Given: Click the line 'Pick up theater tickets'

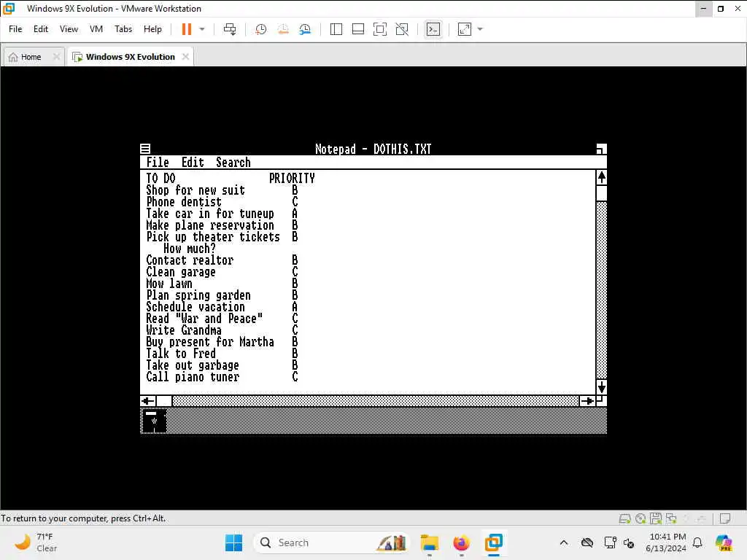Looking at the screenshot, I should coord(213,237).
